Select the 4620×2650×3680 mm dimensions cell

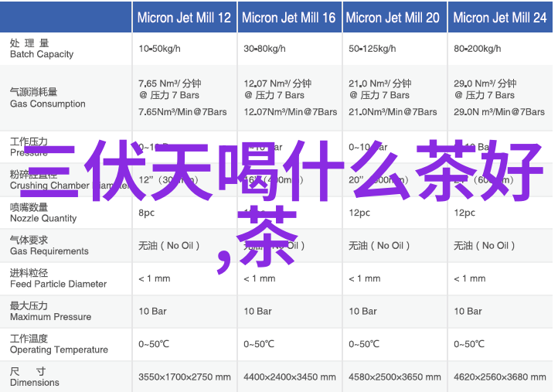tap(500, 377)
